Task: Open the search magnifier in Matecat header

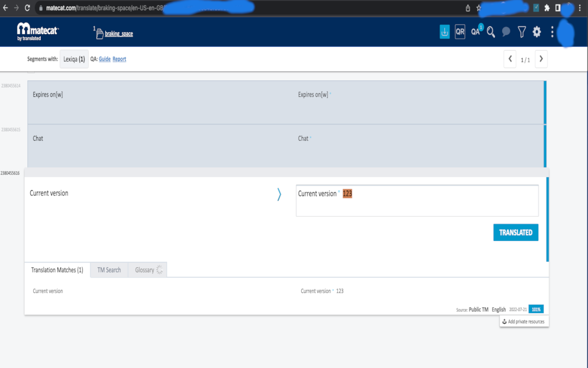Action: click(x=491, y=32)
